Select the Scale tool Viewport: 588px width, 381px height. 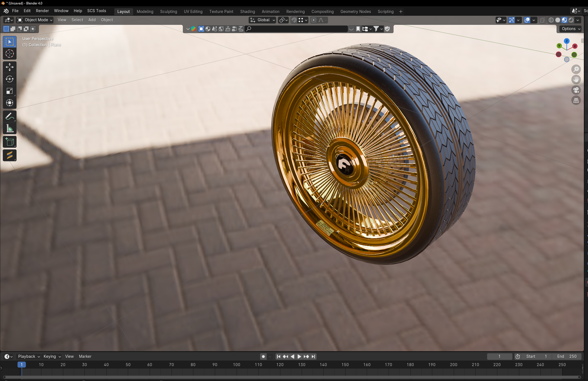click(x=10, y=91)
